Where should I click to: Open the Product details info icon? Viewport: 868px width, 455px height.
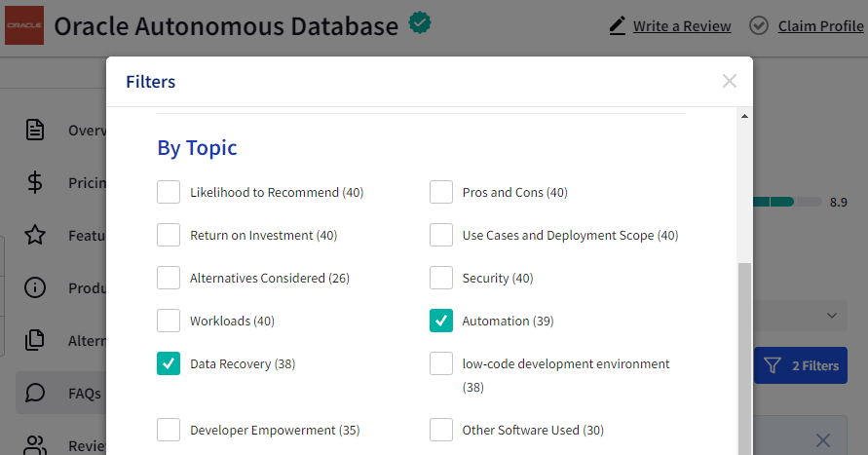(35, 287)
